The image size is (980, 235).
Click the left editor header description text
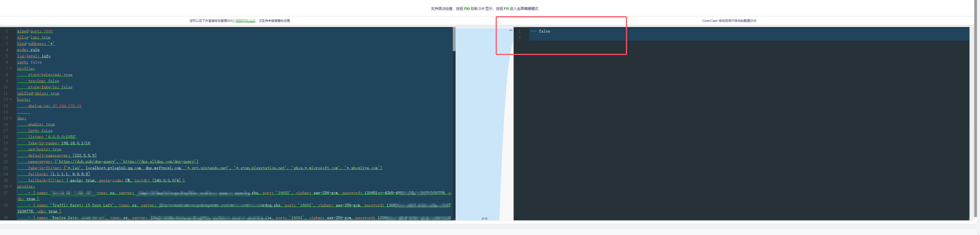click(x=240, y=21)
